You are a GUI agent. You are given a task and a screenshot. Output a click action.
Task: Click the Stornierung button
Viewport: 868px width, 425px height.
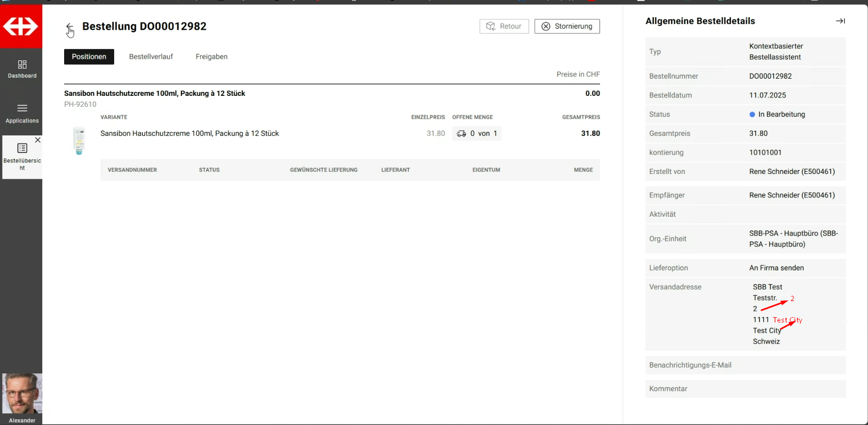[x=567, y=27]
